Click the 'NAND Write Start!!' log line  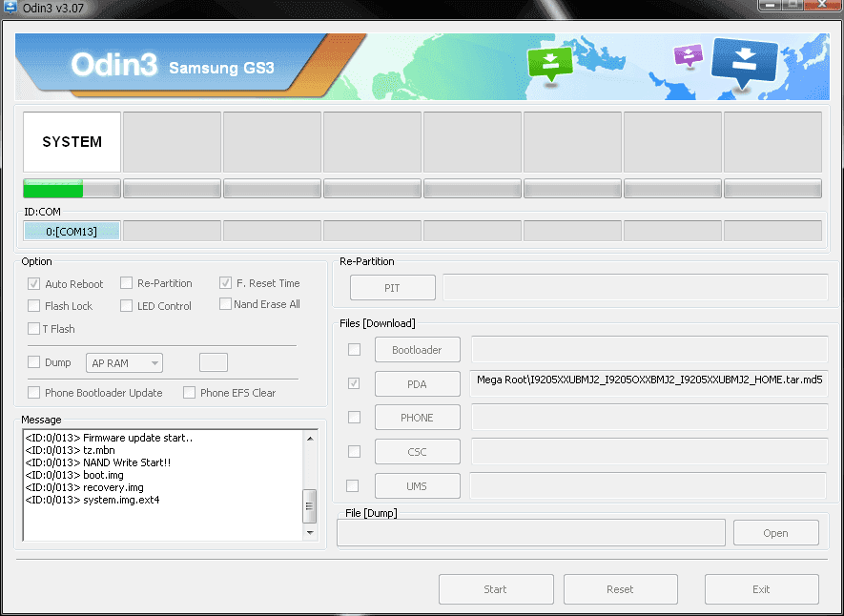click(x=98, y=462)
